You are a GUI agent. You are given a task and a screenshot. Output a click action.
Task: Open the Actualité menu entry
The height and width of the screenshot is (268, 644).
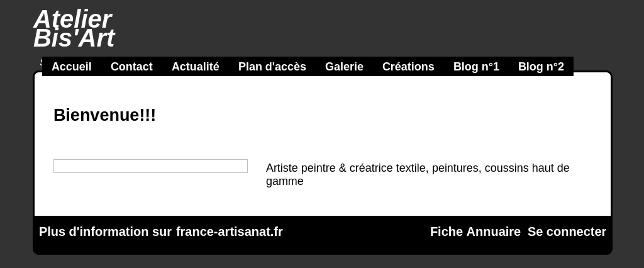click(196, 67)
